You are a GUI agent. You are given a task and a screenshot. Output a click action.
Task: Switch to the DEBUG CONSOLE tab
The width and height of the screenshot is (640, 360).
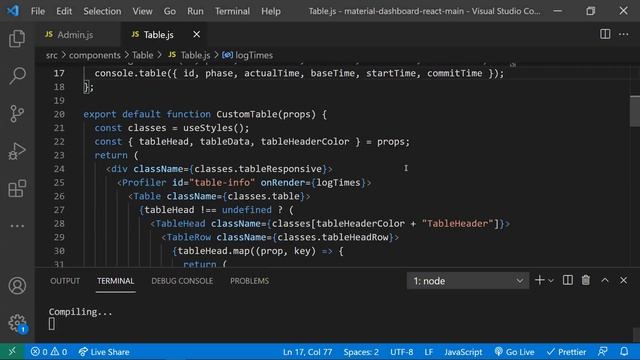point(182,281)
